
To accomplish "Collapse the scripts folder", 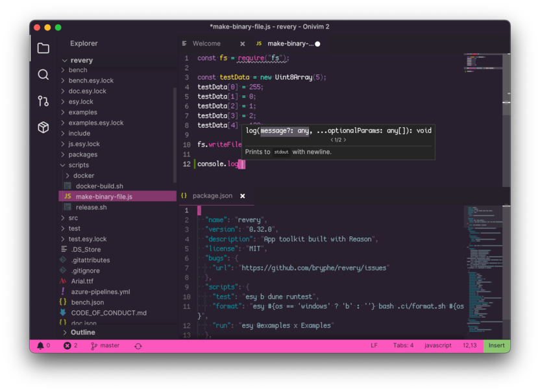I will pos(63,165).
